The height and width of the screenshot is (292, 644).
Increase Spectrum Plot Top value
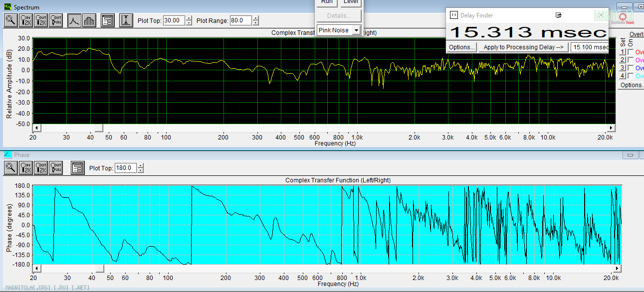point(189,18)
